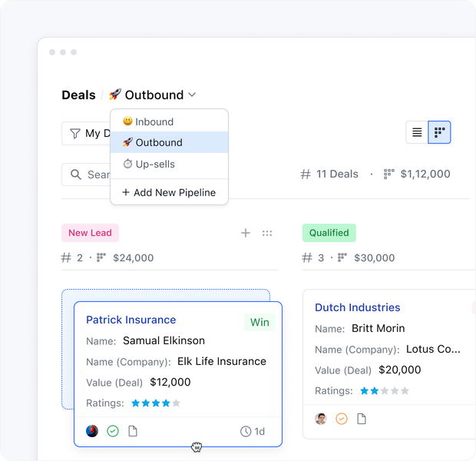Click the green checkmark on Patrick Insurance card
476x461 pixels.
(113, 431)
